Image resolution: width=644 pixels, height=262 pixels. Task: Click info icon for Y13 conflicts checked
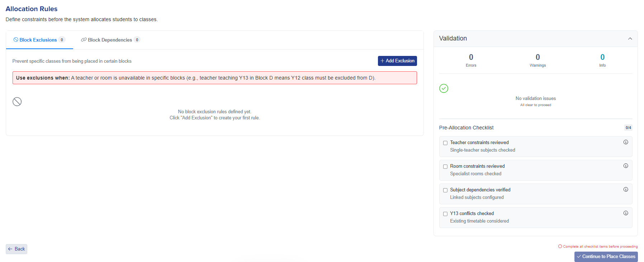click(x=626, y=213)
